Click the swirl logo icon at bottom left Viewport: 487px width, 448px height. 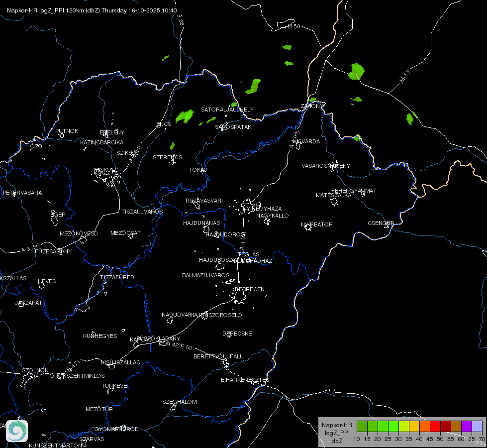17,431
